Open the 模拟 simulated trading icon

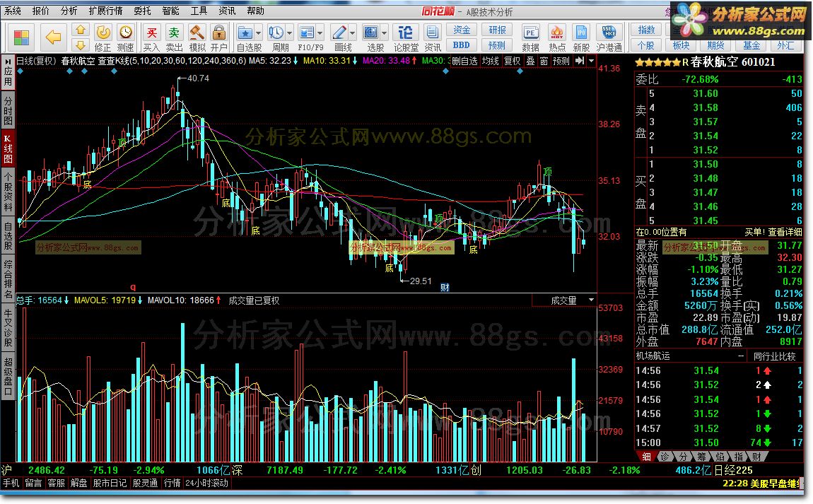coord(197,38)
